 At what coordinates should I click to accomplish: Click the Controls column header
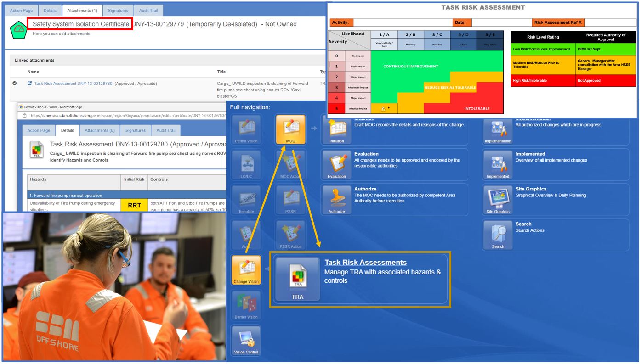point(187,182)
